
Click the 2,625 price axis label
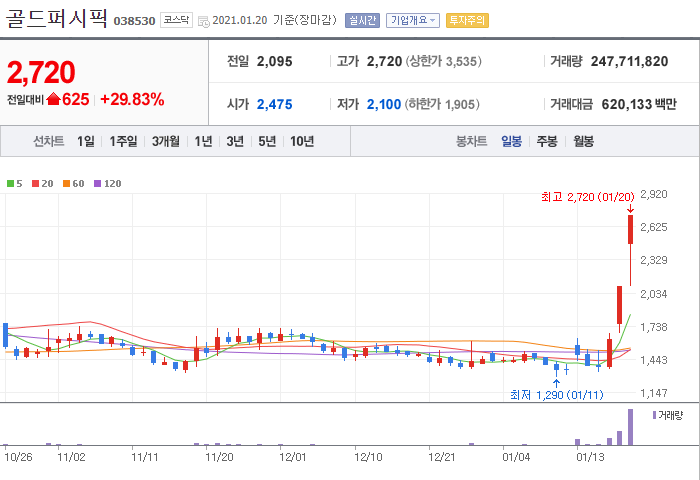point(654,227)
